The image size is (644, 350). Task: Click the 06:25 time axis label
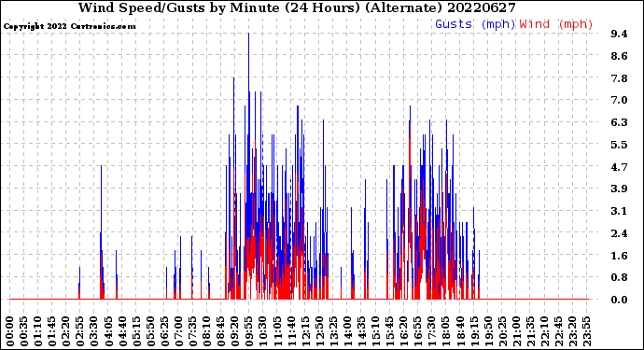tap(164, 331)
